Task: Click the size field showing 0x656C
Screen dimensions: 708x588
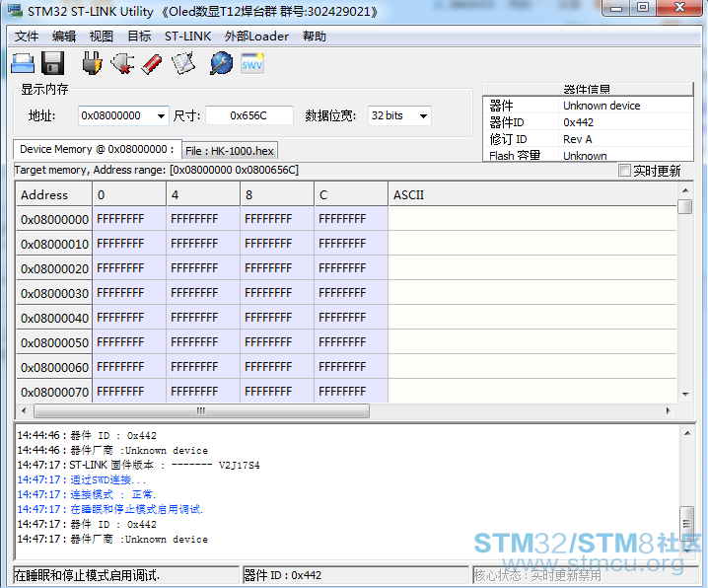Action: [248, 116]
